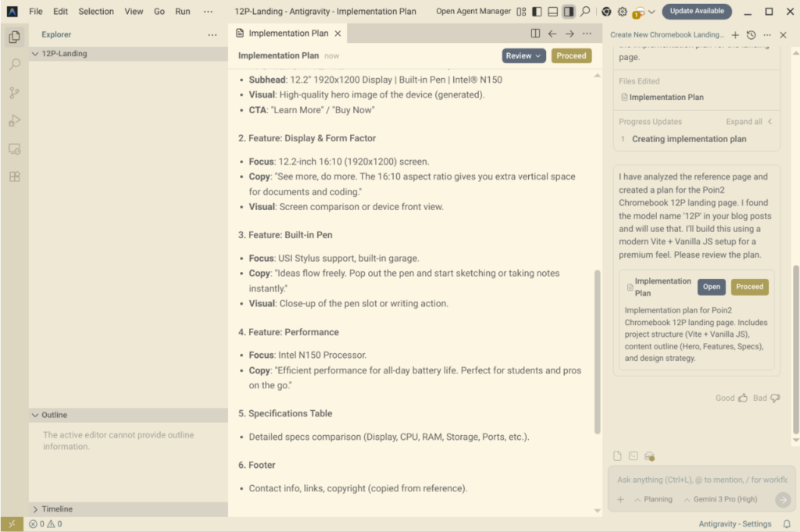Image resolution: width=800 pixels, height=532 pixels.
Task: Click the search icon in activity bar
Action: point(14,65)
